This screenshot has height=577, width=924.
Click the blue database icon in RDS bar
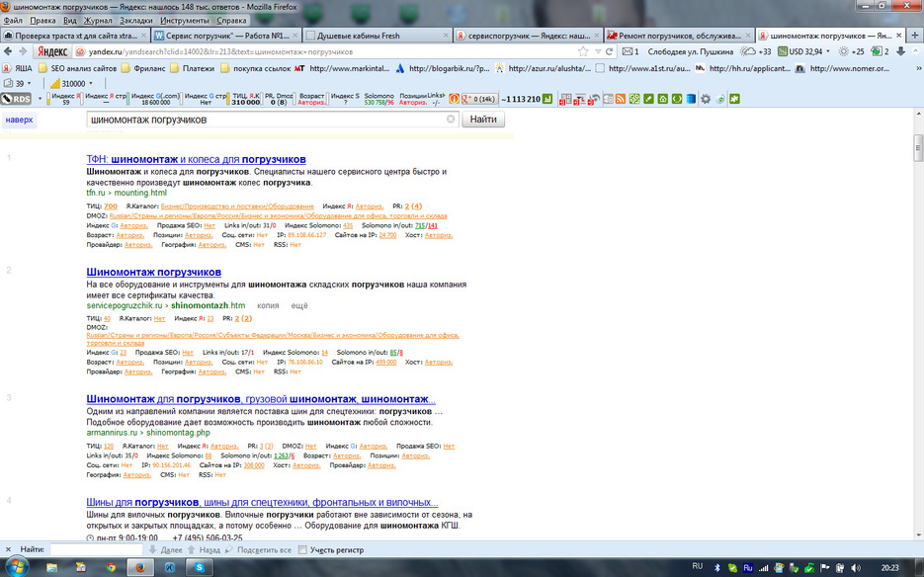point(691,99)
